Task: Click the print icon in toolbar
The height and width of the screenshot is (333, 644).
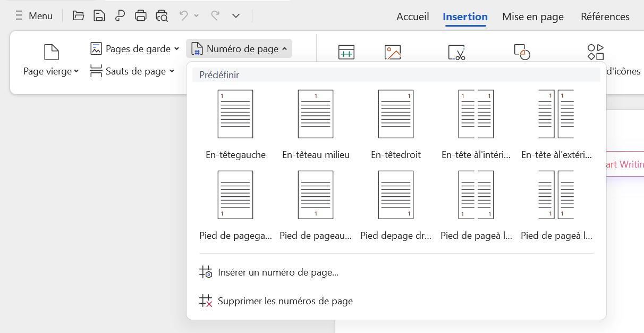Action: pyautogui.click(x=141, y=16)
